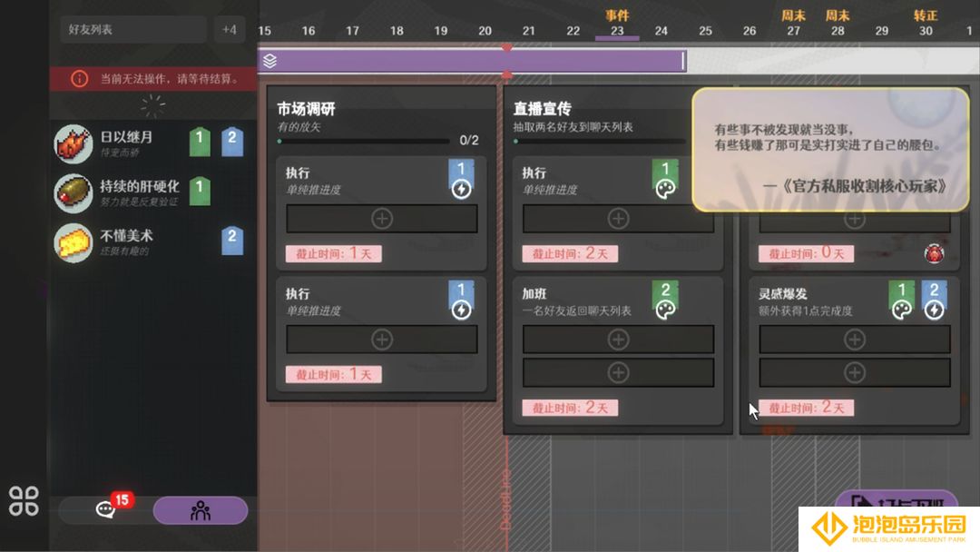Select day 20 on timeline
Viewport: 980px width, 552px height.
click(485, 31)
